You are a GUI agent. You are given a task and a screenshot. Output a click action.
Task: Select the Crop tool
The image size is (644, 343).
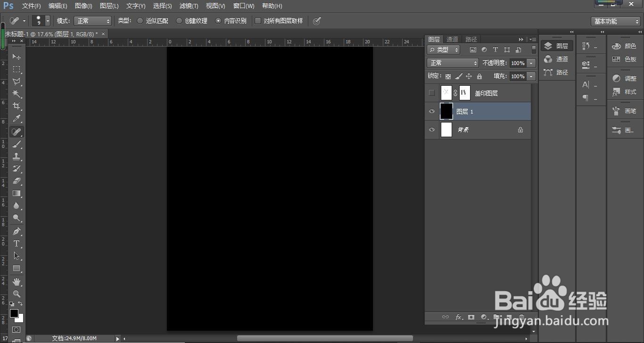[17, 106]
